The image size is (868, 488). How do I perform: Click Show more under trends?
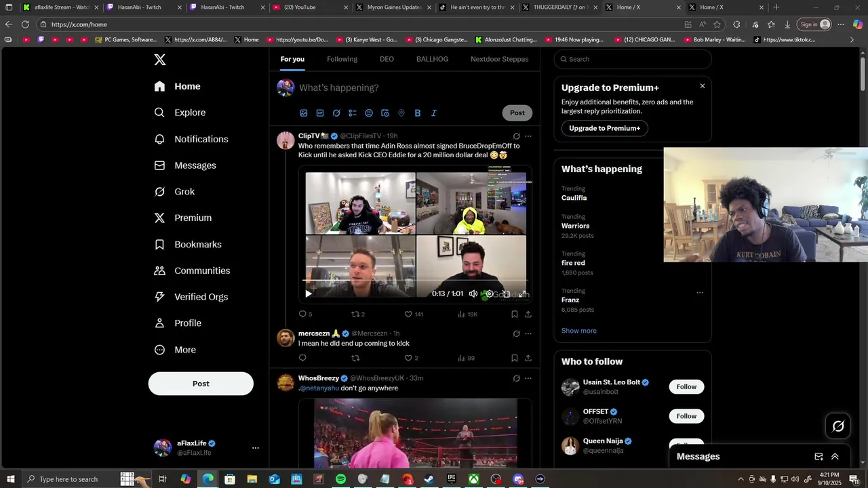pos(579,331)
